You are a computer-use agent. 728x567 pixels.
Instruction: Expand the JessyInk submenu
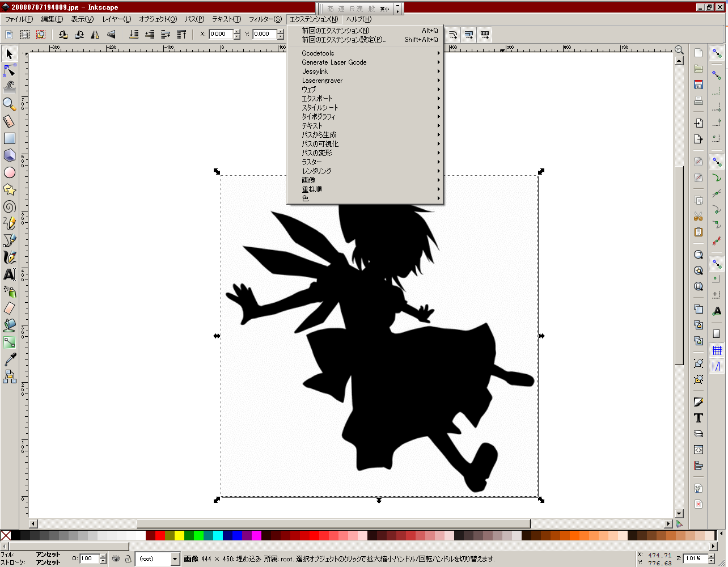(x=365, y=71)
